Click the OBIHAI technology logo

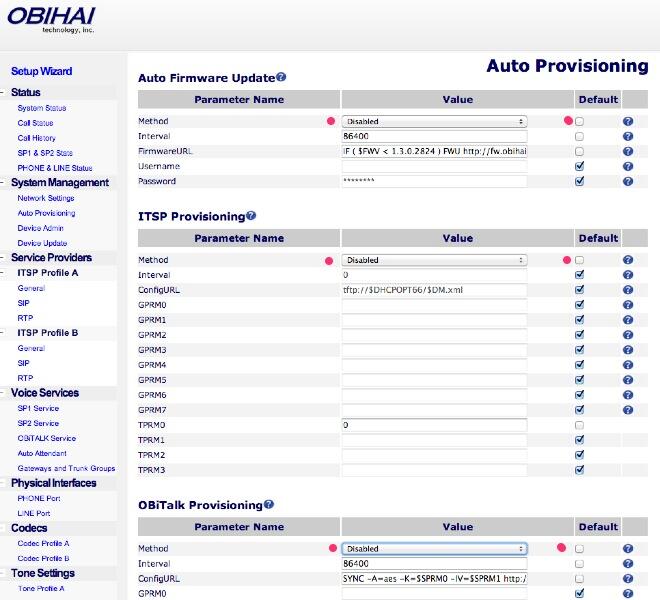click(51, 20)
